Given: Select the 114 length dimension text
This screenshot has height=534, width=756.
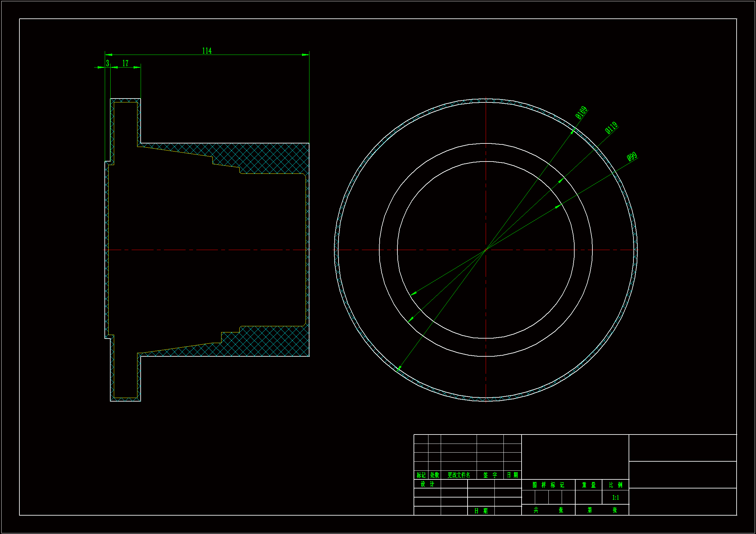Looking at the screenshot, I should click(207, 51).
